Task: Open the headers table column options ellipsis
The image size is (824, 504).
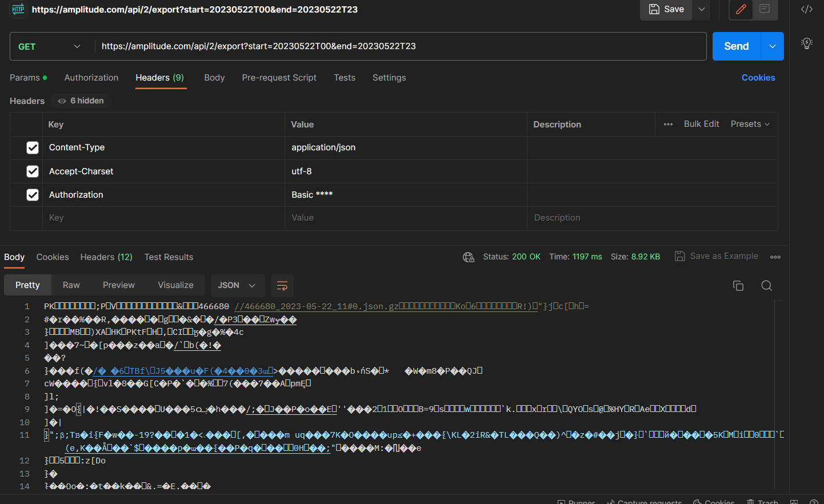Action: click(668, 125)
